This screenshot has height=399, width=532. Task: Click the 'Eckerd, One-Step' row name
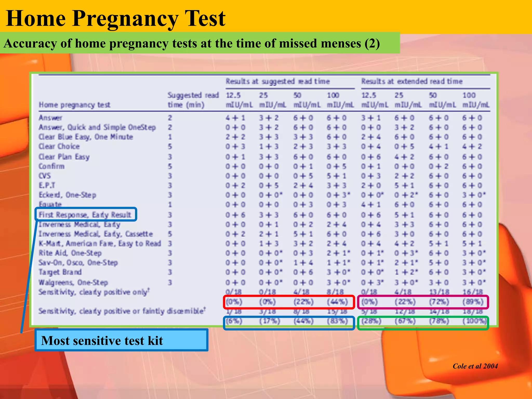point(68,195)
